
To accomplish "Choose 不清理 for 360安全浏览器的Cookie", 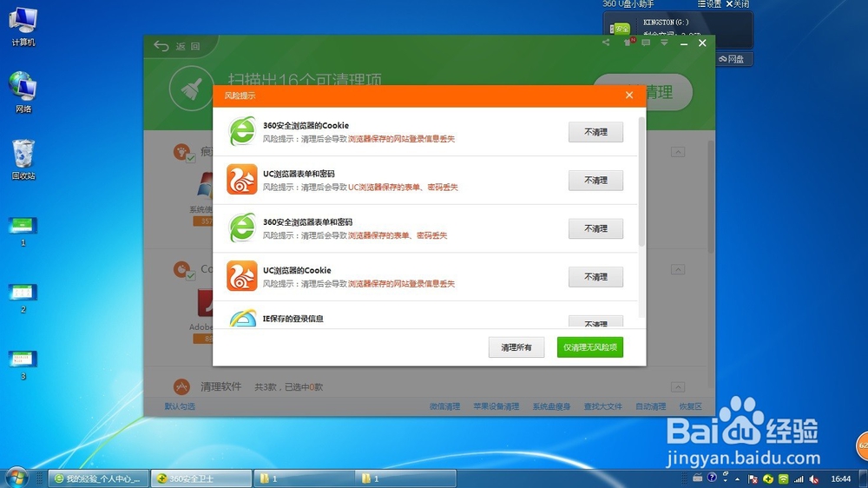I will click(x=595, y=132).
